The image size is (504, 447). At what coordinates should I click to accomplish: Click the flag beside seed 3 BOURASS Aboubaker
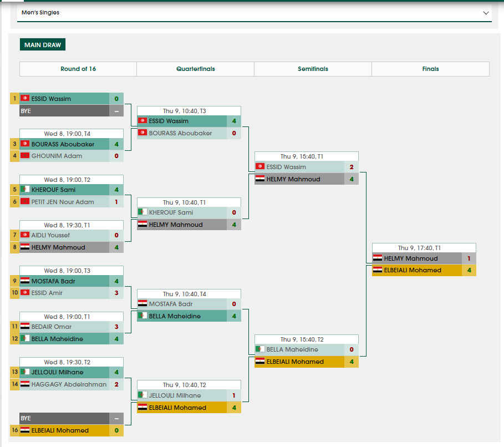click(25, 144)
